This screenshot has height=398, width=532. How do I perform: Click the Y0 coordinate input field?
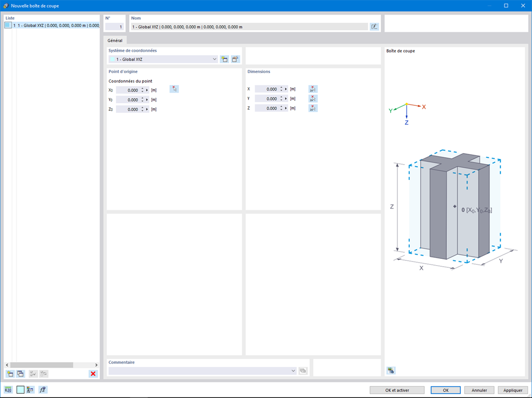[128, 100]
